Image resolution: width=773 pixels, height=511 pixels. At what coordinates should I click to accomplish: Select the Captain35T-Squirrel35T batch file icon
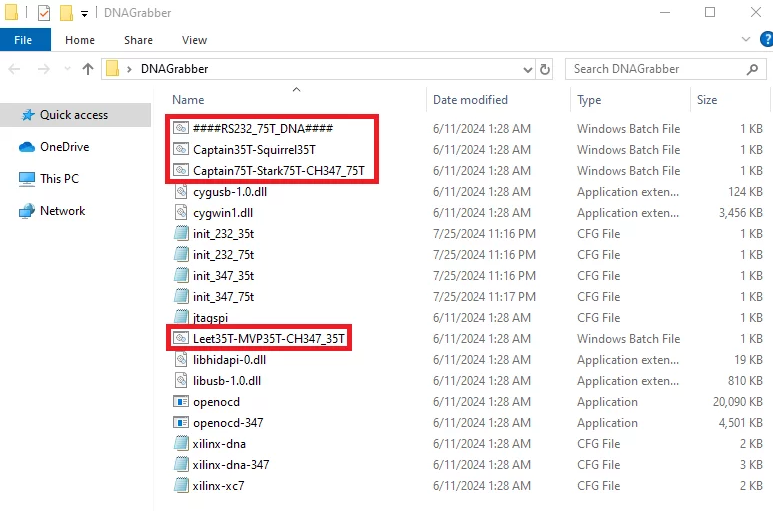pos(181,150)
